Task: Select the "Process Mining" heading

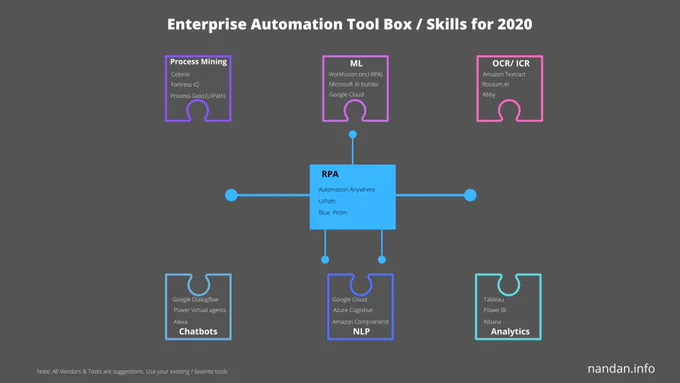Action: tap(198, 62)
